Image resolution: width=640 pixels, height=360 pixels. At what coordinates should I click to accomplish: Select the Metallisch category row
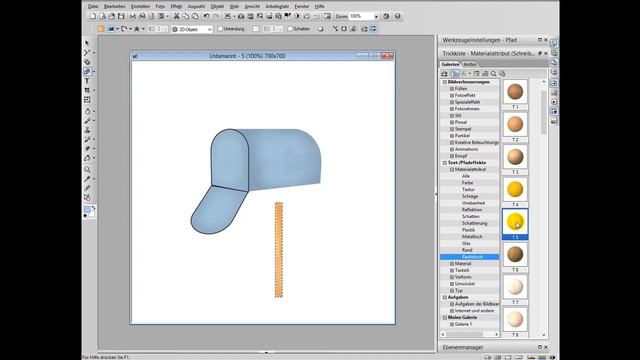469,237
